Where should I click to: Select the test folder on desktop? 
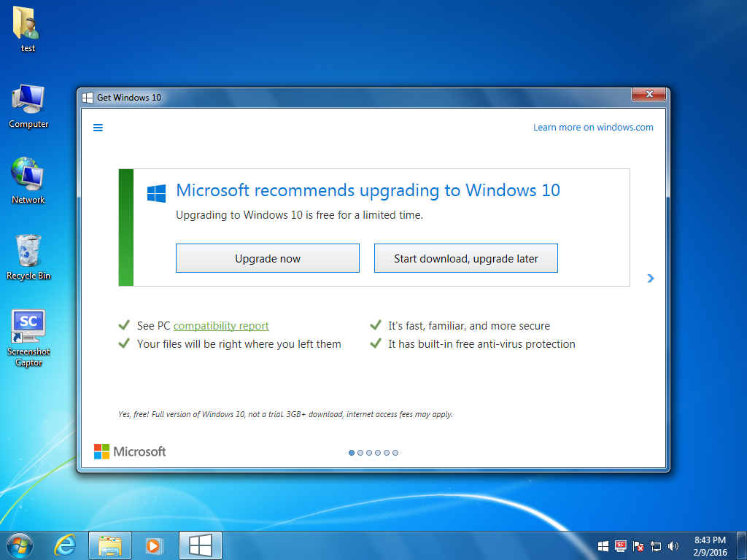(x=28, y=29)
